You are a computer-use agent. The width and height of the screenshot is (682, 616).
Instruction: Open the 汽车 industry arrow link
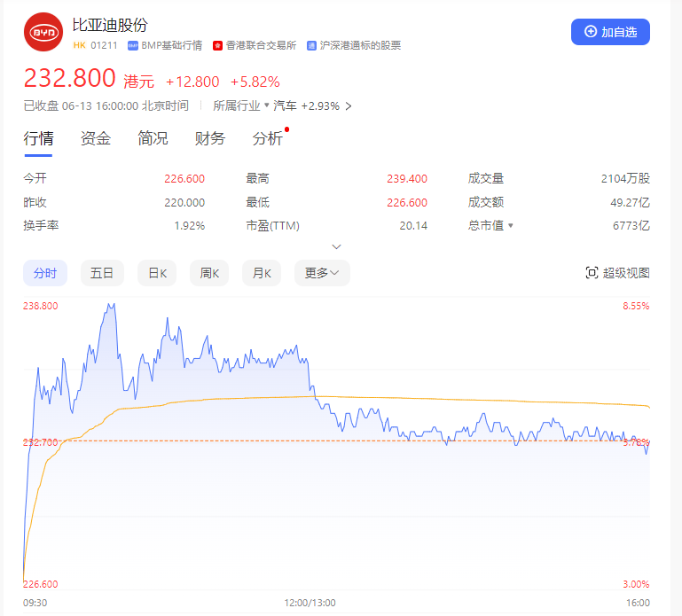coord(348,106)
